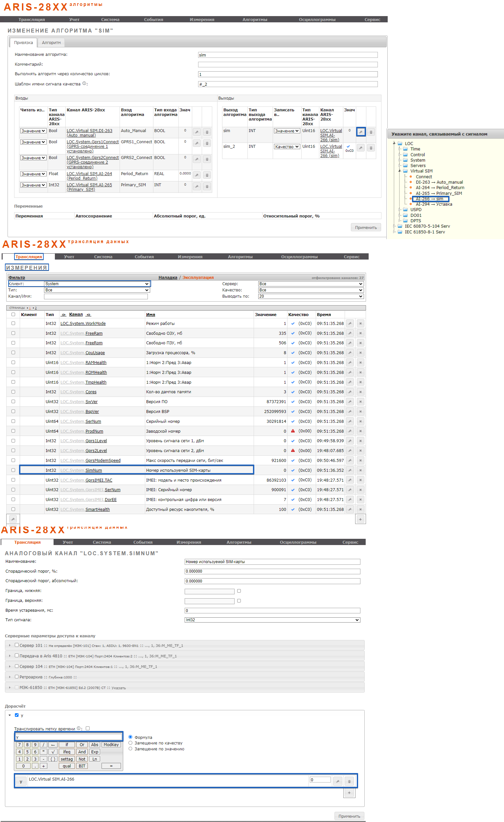This screenshot has width=504, height=822.
Task: Remove LOC.System.FreeRam row with x icon
Action: tap(360, 333)
